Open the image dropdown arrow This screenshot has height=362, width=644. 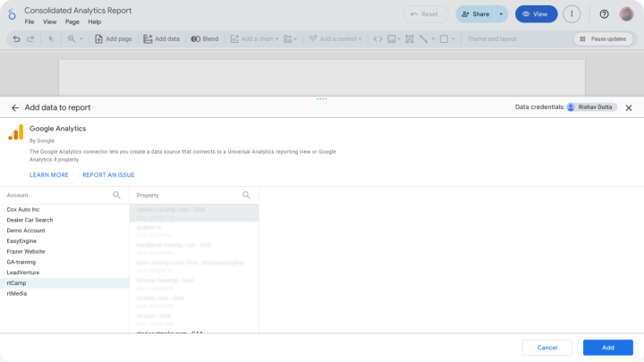tap(399, 39)
